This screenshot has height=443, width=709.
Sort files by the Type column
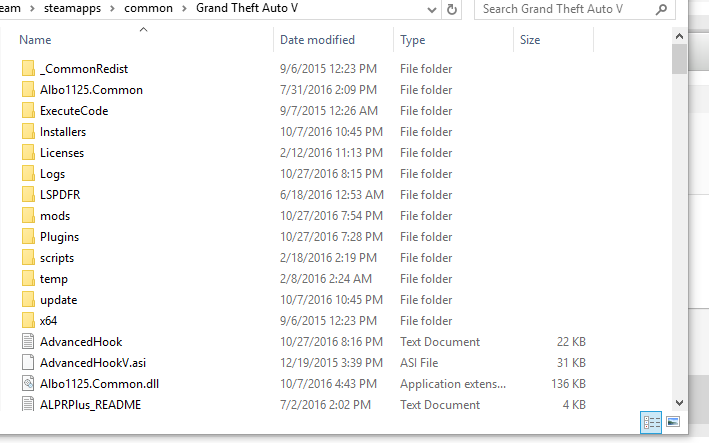[x=413, y=40]
